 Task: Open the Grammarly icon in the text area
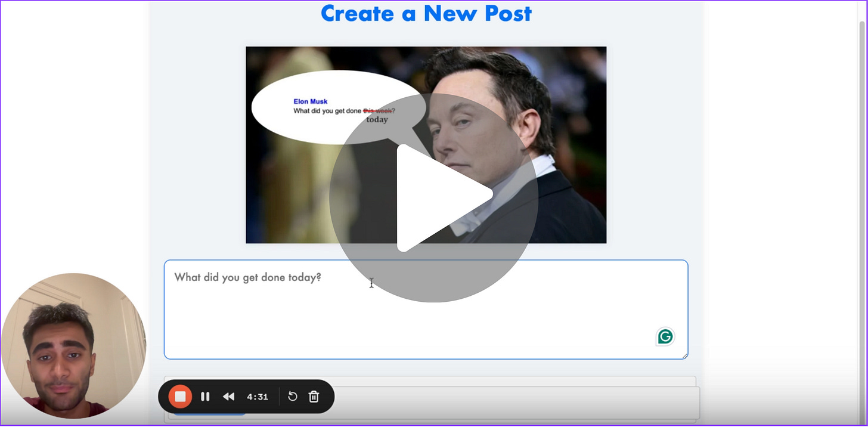tap(665, 337)
